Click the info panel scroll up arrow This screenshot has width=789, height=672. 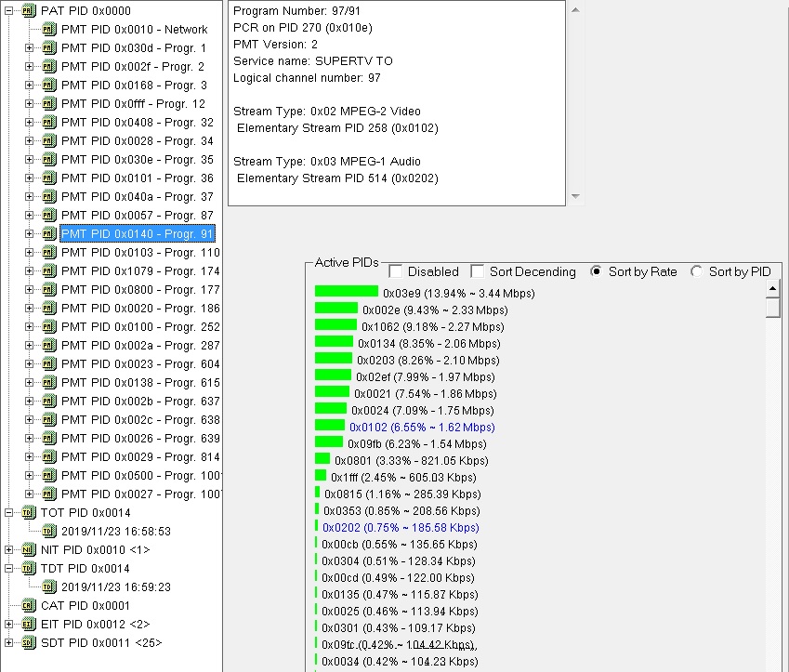(x=575, y=9)
